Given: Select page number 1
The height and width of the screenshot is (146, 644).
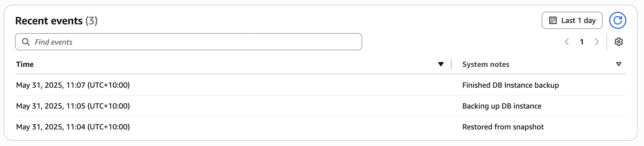Looking at the screenshot, I should [x=582, y=42].
